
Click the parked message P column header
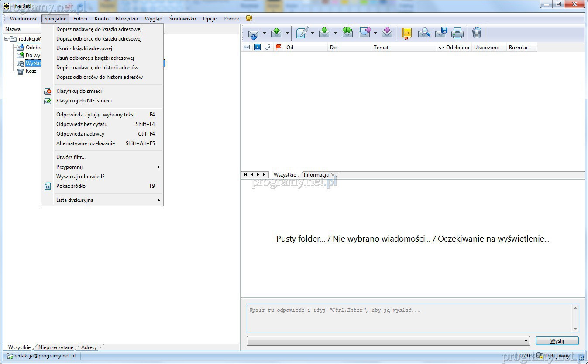258,48
